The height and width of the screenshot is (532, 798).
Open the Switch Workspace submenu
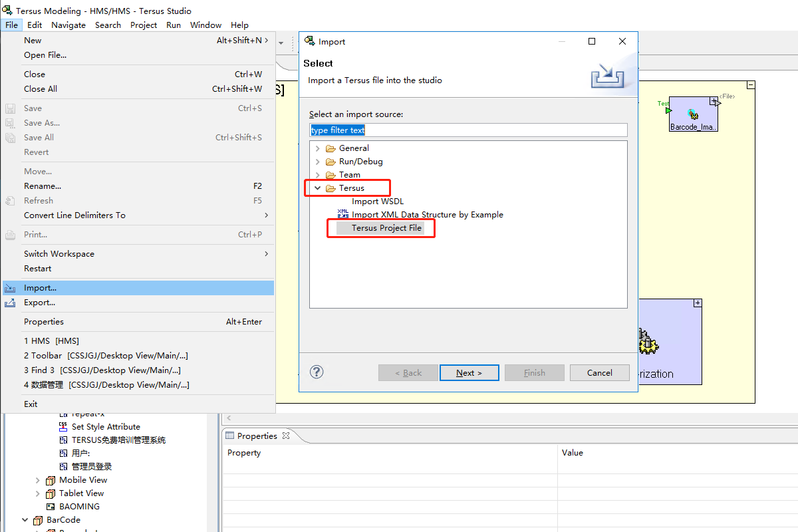point(138,254)
